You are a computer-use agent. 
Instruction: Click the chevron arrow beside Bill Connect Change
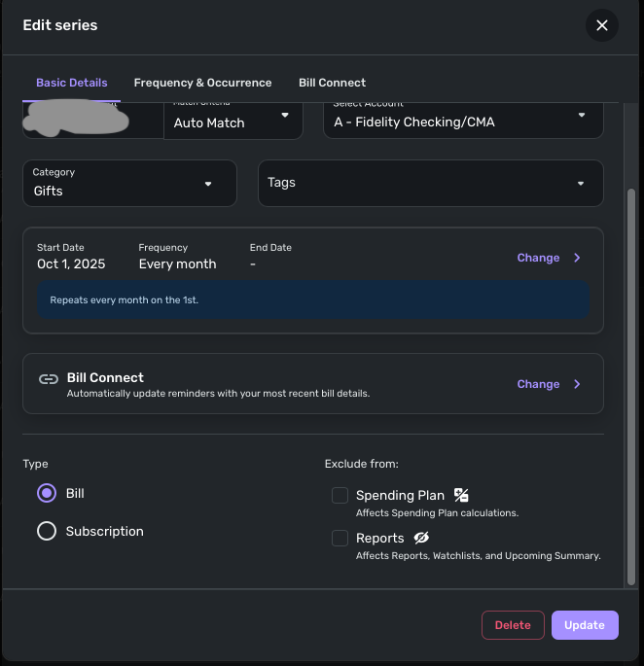tap(577, 384)
